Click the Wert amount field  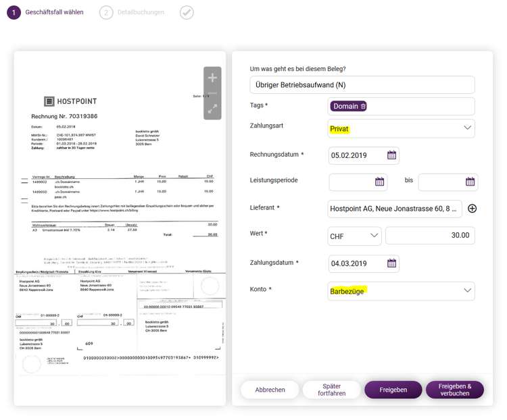point(430,235)
